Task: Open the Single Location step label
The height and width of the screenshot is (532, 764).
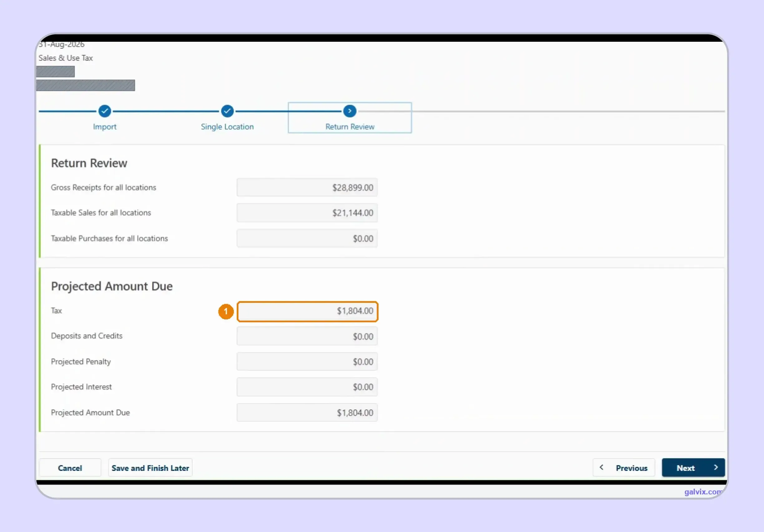Action: pyautogui.click(x=227, y=127)
